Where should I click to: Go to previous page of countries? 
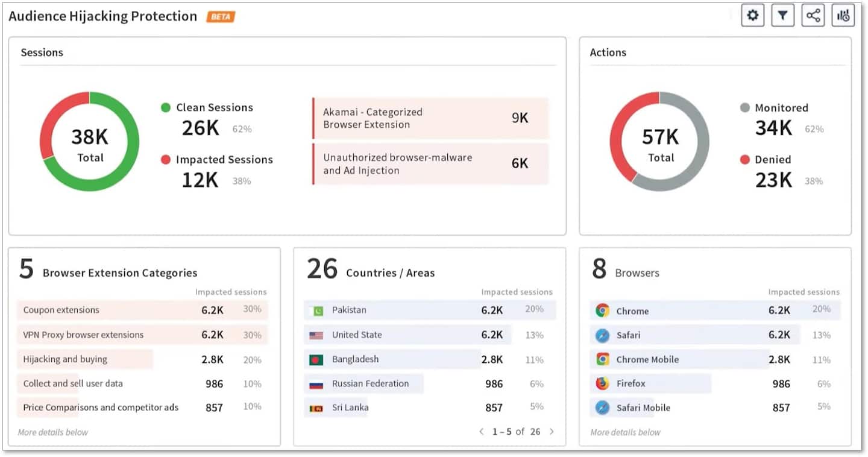(481, 432)
